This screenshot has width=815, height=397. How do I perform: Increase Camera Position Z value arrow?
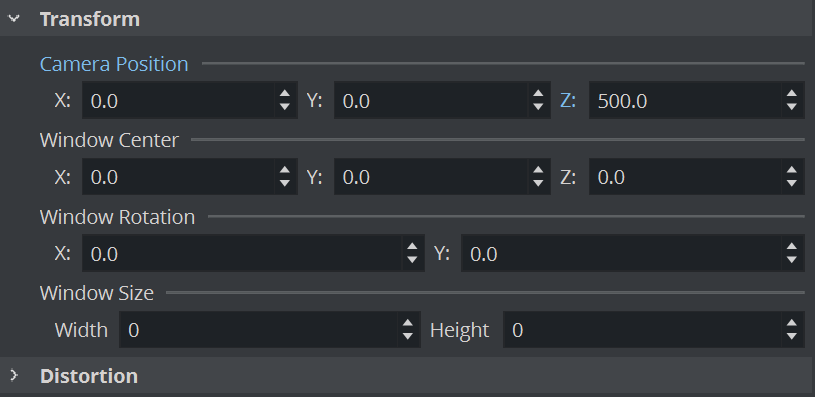click(x=792, y=94)
